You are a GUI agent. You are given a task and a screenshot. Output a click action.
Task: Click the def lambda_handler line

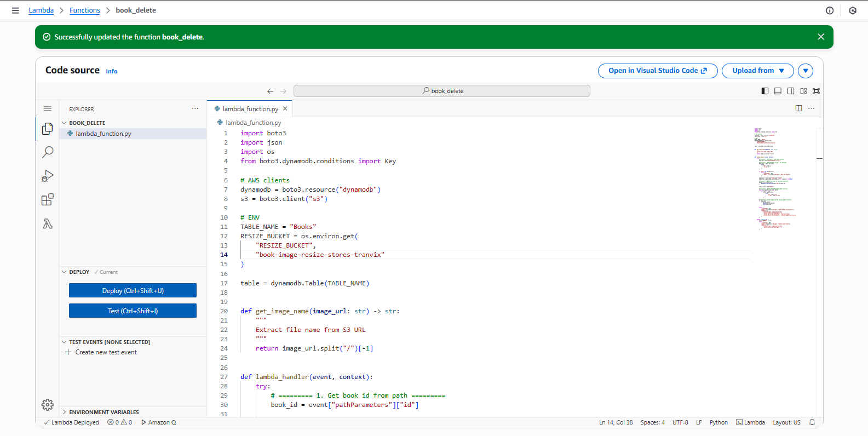tap(307, 377)
